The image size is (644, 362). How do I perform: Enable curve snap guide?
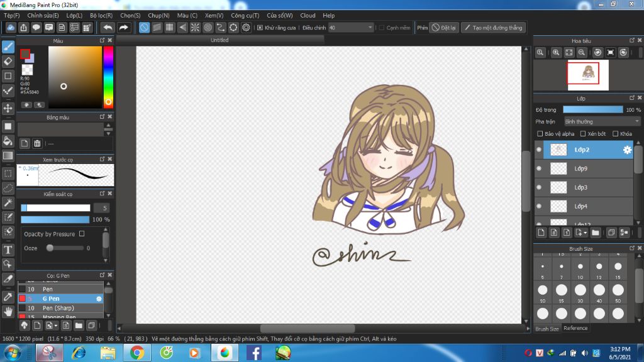(221, 28)
